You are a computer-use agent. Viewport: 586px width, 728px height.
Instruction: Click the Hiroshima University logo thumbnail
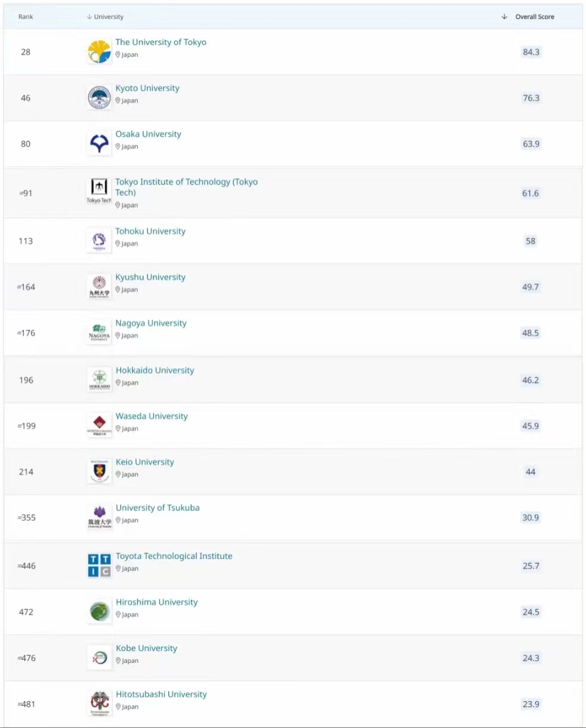99,612
